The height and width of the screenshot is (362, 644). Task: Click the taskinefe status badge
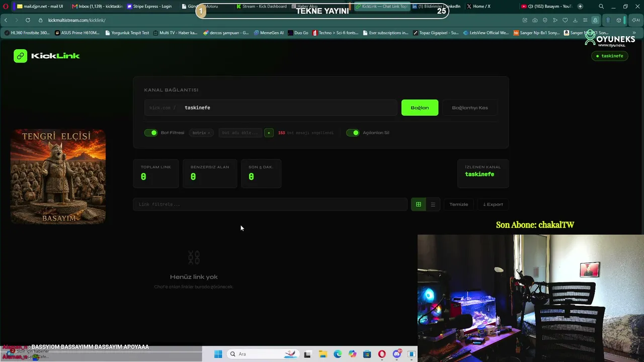point(610,56)
